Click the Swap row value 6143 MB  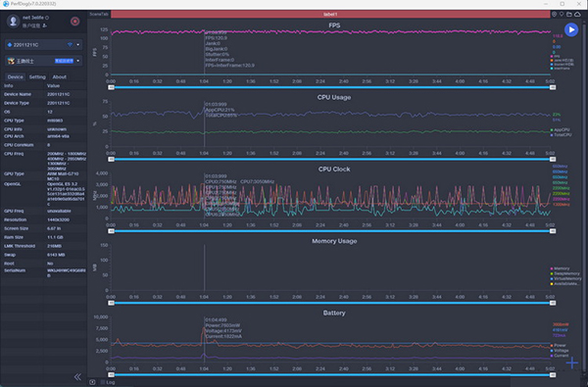(56, 255)
